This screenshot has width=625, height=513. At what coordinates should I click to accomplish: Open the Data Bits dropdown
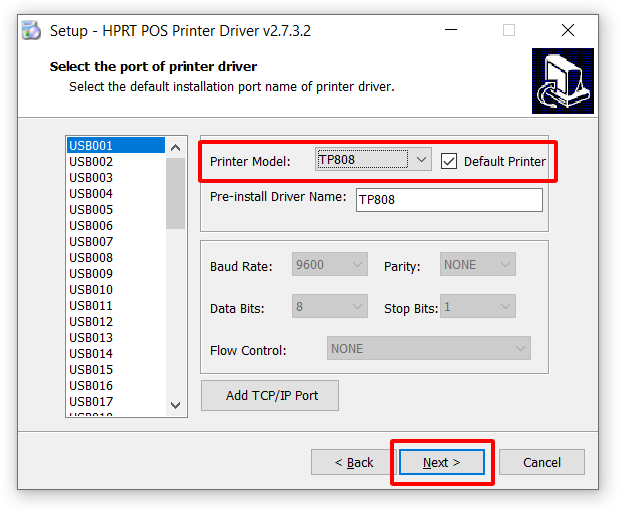330,307
